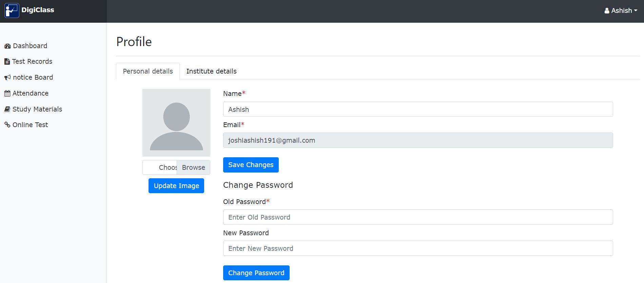
Task: Click the Online Test link icon
Action: tap(7, 125)
